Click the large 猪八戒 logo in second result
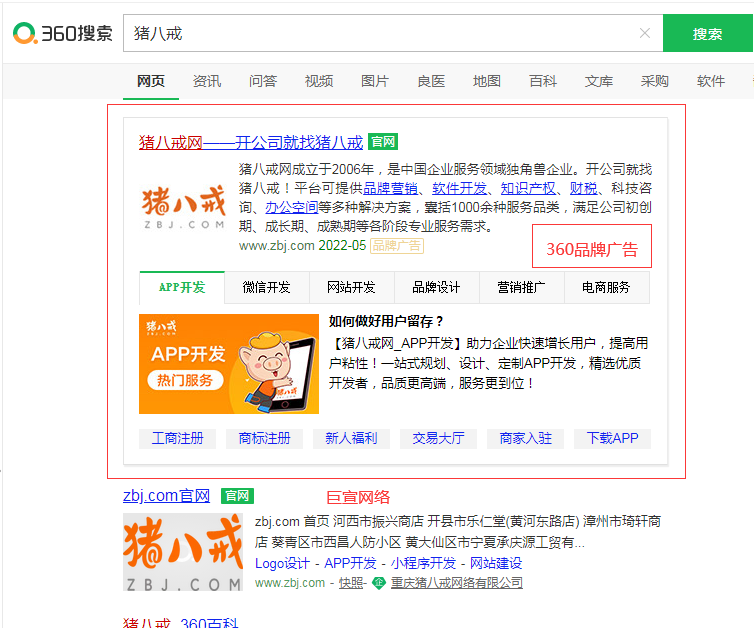This screenshot has width=754, height=628. [x=183, y=552]
